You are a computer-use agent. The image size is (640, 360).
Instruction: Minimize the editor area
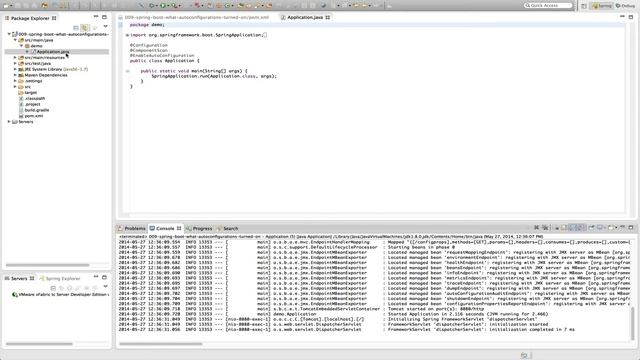(x=622, y=17)
